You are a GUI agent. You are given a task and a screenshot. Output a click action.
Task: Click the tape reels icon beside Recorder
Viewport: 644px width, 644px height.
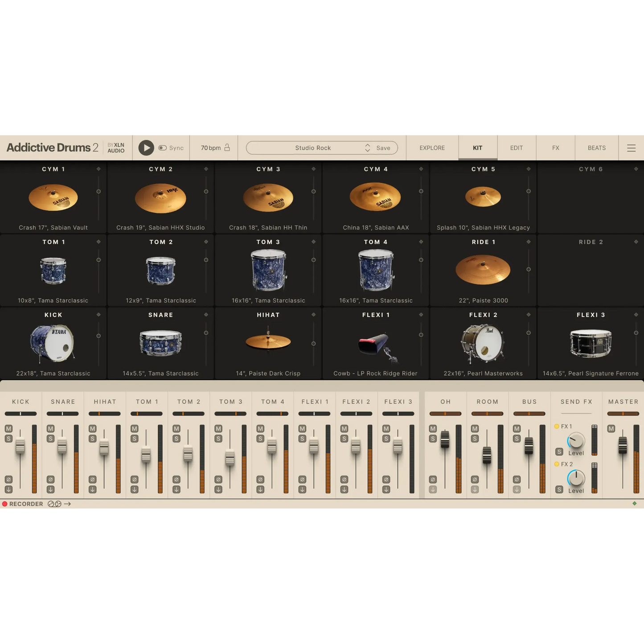[x=54, y=504]
